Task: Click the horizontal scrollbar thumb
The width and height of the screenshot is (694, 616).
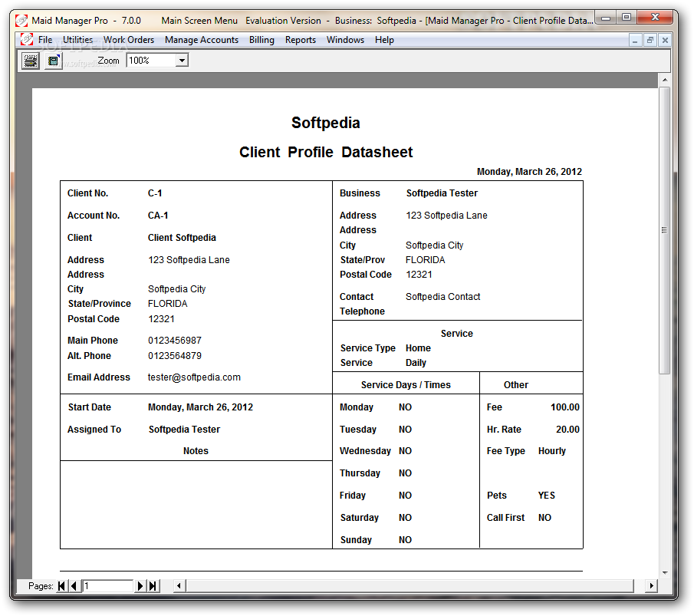Action: click(x=409, y=586)
